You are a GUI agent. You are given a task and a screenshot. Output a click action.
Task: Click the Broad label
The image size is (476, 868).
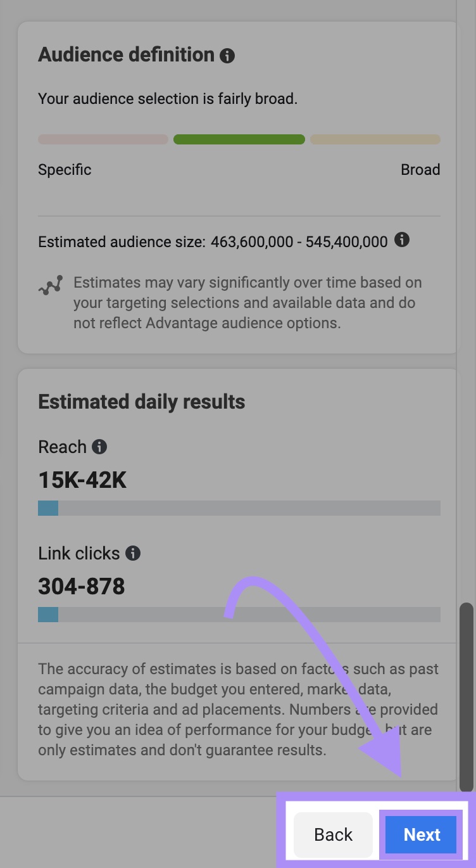420,169
